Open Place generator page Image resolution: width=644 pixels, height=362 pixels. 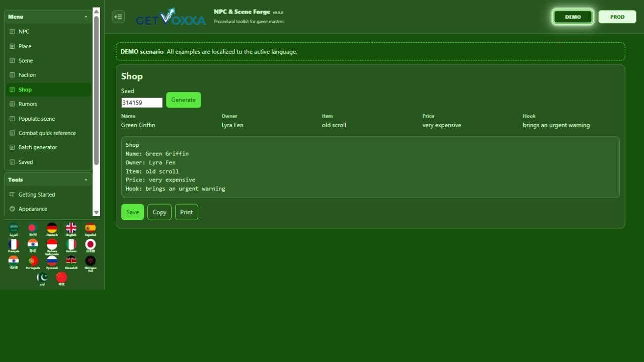pyautogui.click(x=48, y=46)
